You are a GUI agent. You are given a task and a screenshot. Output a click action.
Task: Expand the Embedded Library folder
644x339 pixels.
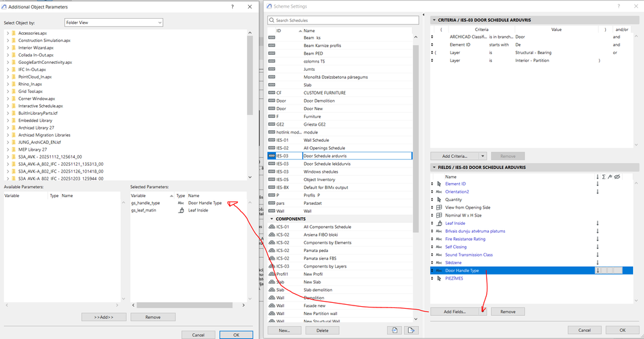pos(8,121)
